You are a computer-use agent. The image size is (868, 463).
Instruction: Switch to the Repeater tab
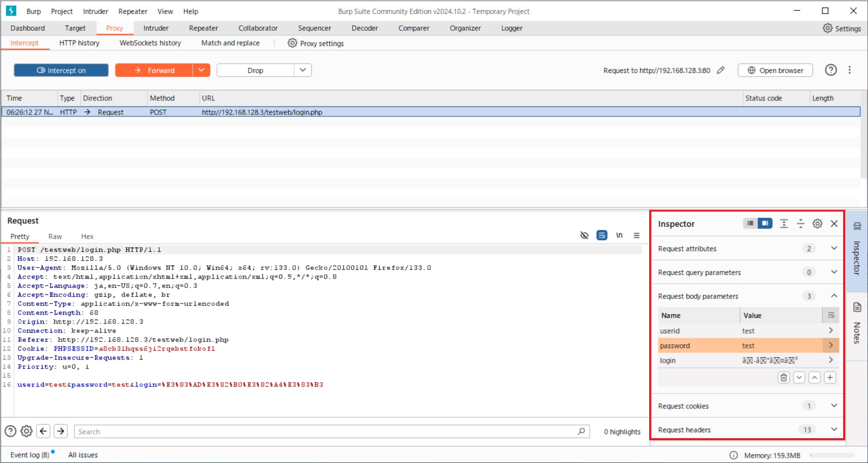click(x=203, y=28)
